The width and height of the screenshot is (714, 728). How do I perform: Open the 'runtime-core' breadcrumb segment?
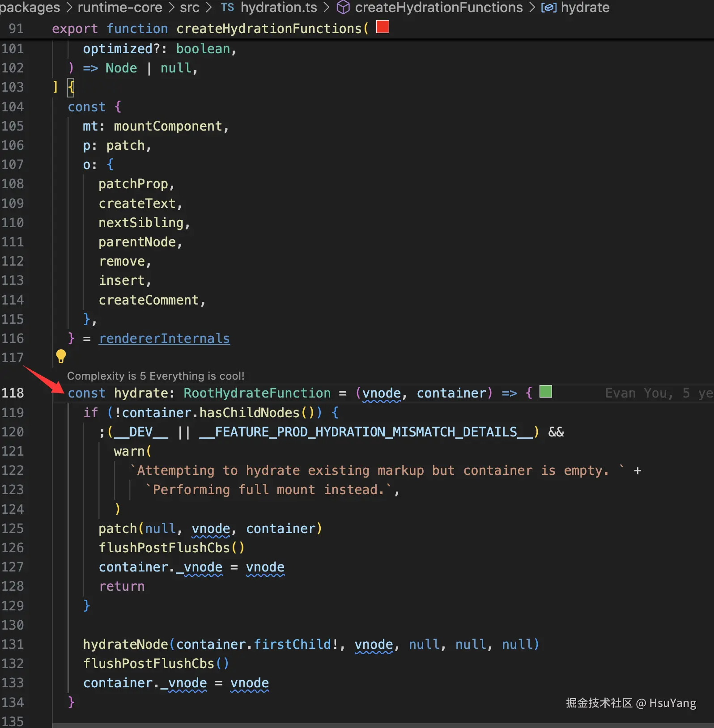[x=120, y=8]
